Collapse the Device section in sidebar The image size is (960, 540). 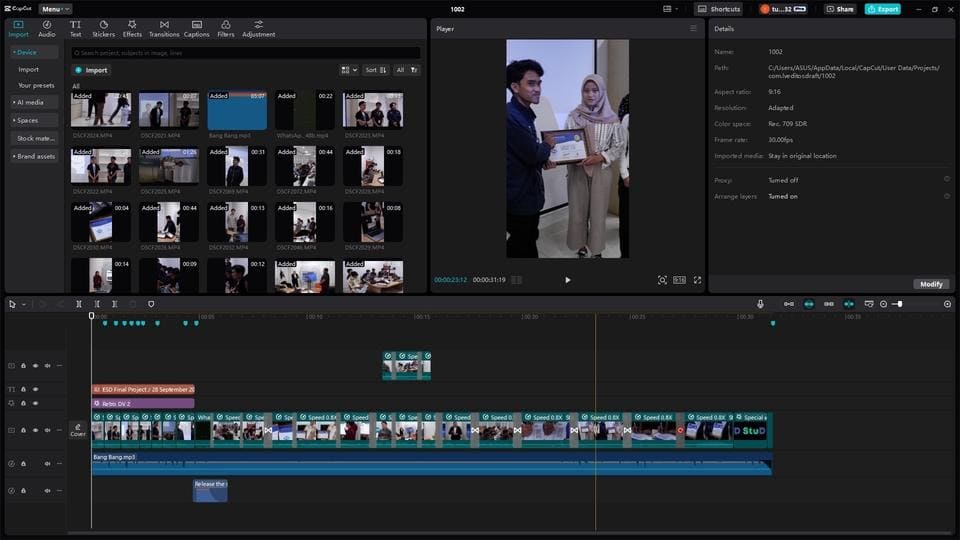coord(34,52)
